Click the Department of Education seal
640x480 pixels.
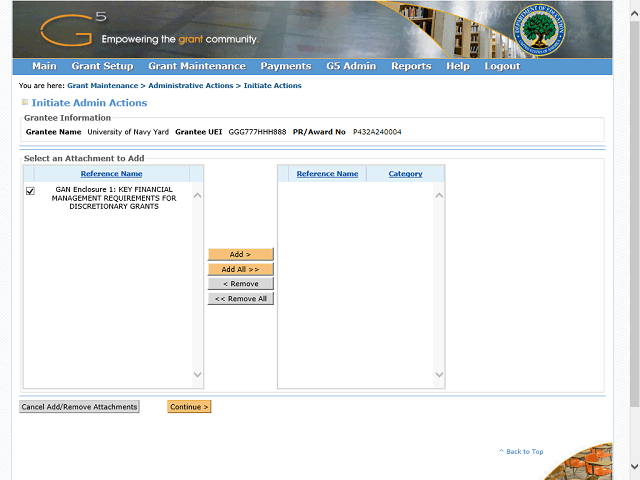539,30
